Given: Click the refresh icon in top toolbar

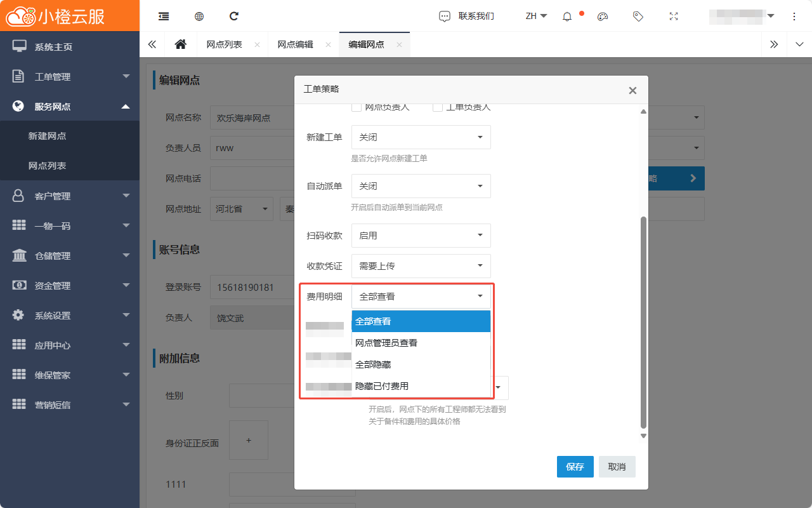Looking at the screenshot, I should [234, 17].
